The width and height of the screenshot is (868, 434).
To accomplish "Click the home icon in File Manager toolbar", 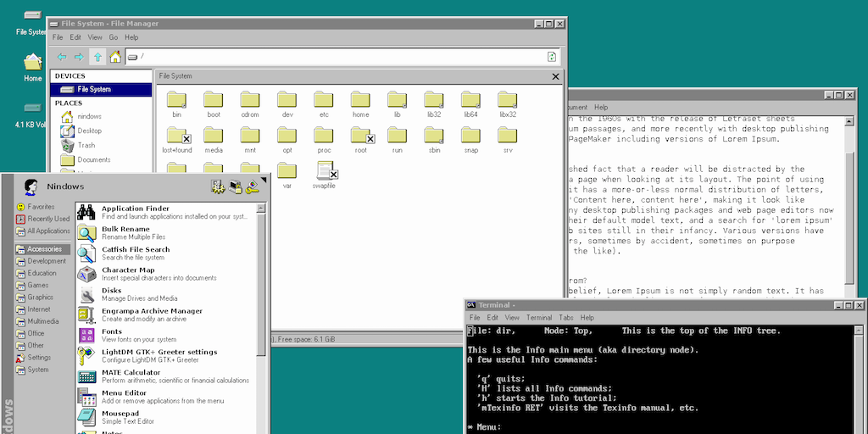I will 114,57.
